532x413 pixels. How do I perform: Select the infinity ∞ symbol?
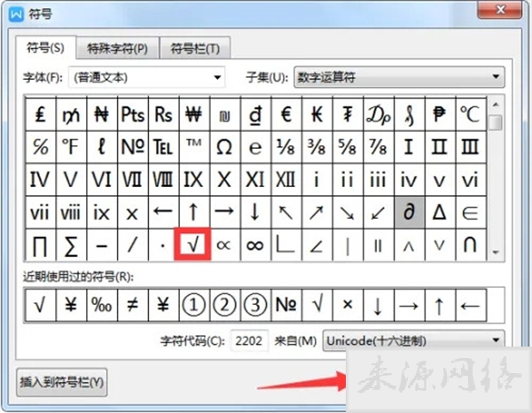coord(254,245)
